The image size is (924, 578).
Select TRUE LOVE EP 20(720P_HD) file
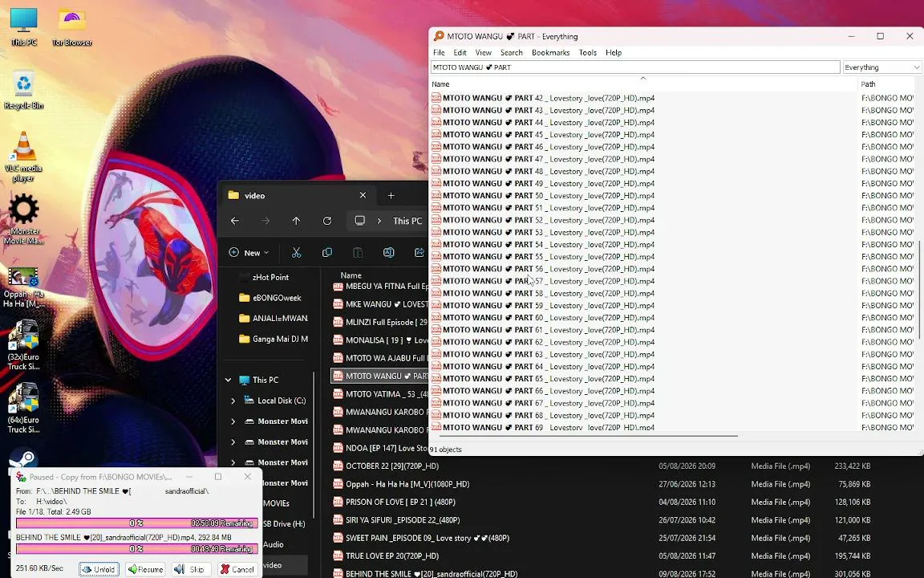coord(385,556)
